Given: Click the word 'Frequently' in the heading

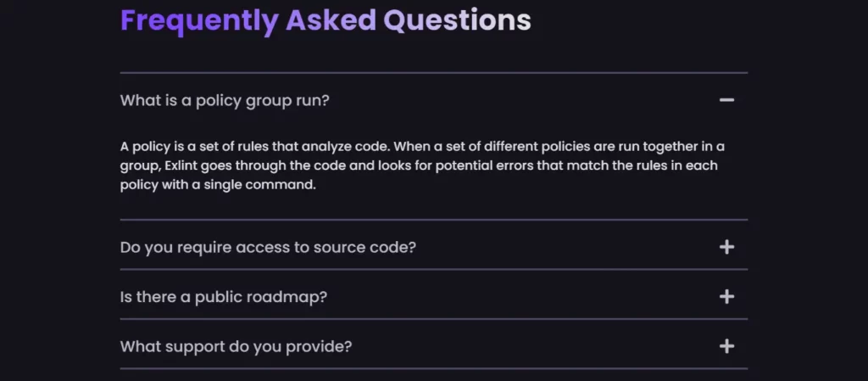Looking at the screenshot, I should pyautogui.click(x=199, y=20).
